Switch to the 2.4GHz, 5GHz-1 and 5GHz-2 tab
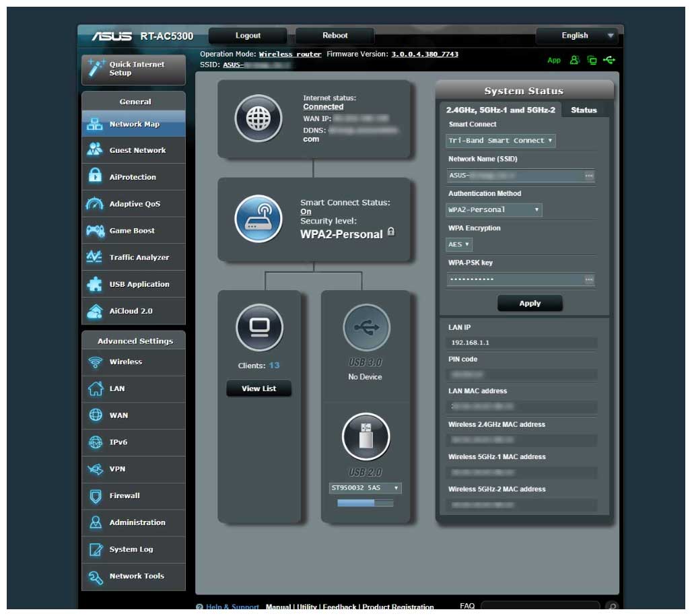Image resolution: width=692 pixels, height=616 pixels. tap(500, 110)
